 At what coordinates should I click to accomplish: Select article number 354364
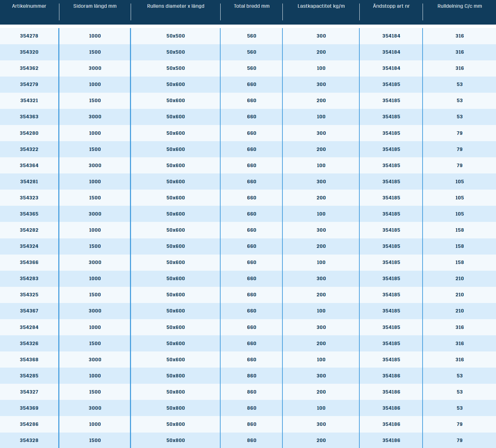(29, 165)
